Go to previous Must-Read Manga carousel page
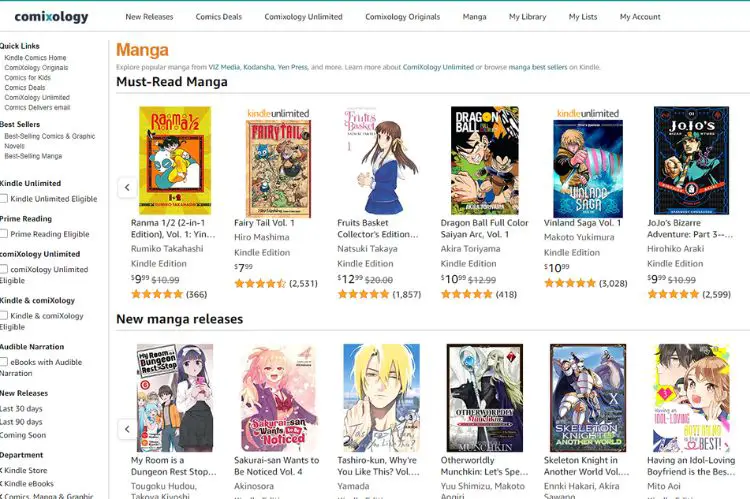The width and height of the screenshot is (750, 499). click(127, 187)
